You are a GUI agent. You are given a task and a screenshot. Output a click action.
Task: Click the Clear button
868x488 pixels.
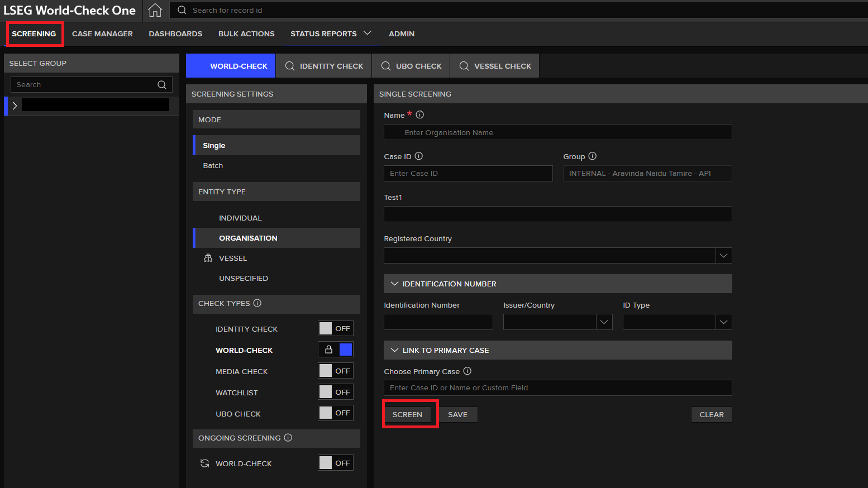click(x=712, y=414)
